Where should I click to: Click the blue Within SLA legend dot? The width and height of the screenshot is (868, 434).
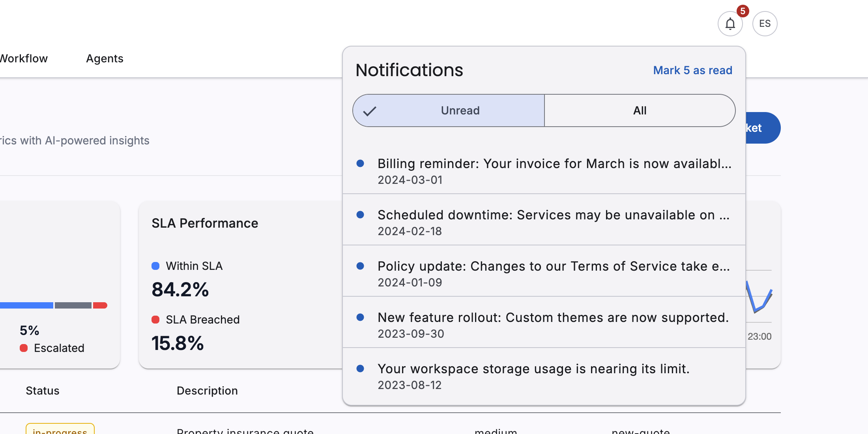[x=155, y=266]
